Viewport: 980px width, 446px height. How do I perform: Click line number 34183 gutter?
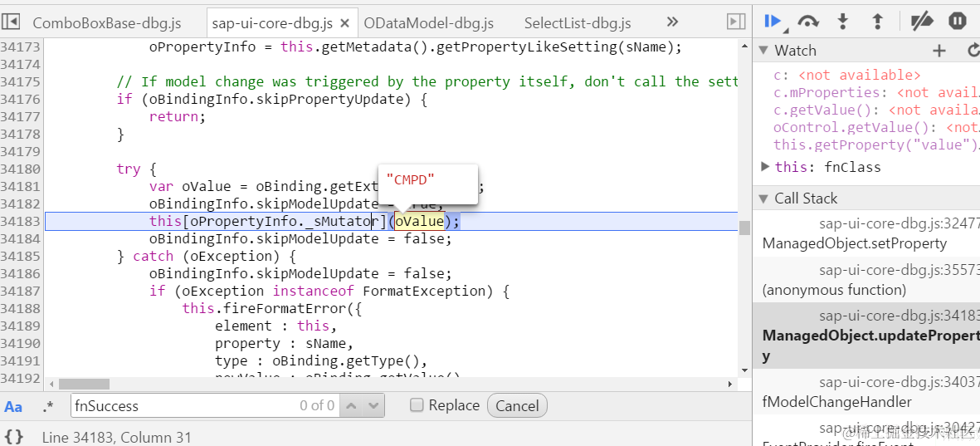tap(19, 221)
